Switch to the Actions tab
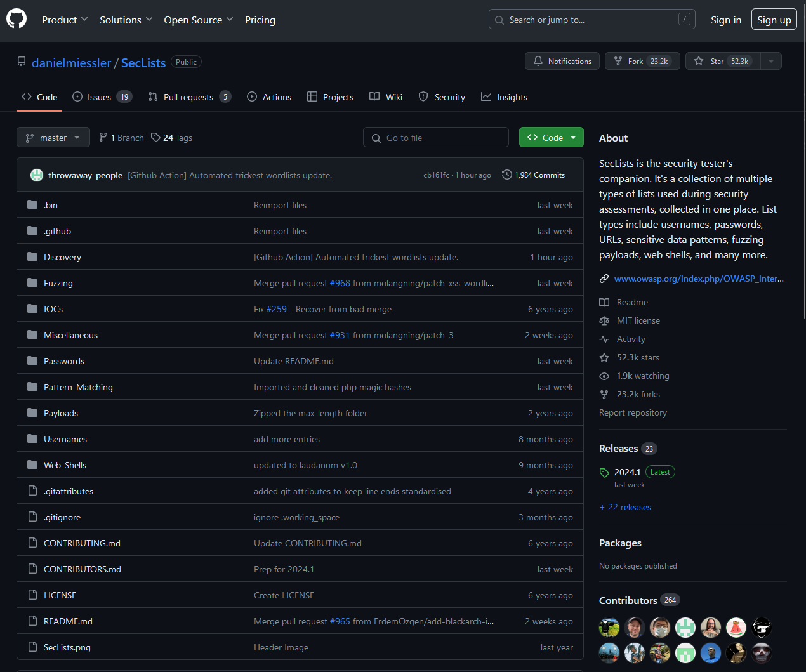 269,96
